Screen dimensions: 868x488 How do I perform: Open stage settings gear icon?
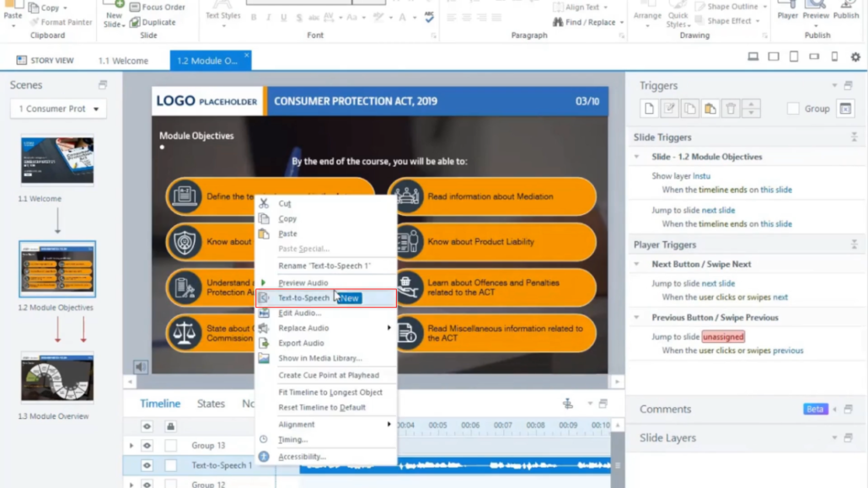pos(855,57)
